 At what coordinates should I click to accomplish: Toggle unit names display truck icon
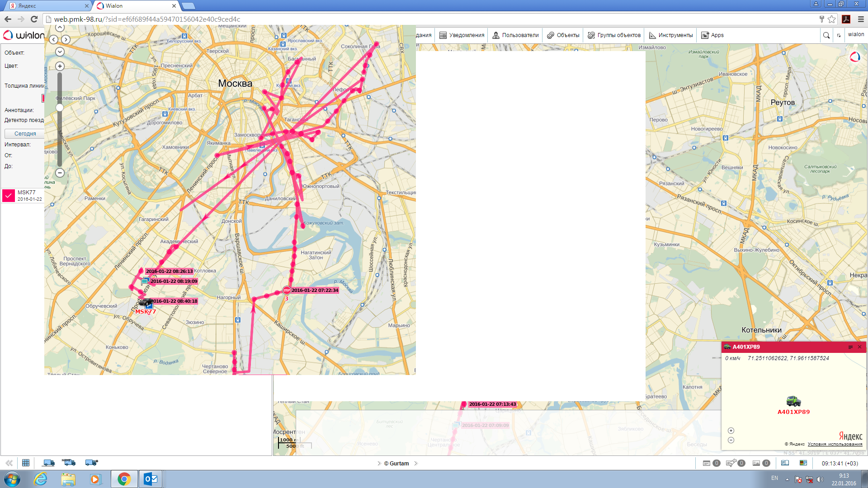click(x=69, y=462)
